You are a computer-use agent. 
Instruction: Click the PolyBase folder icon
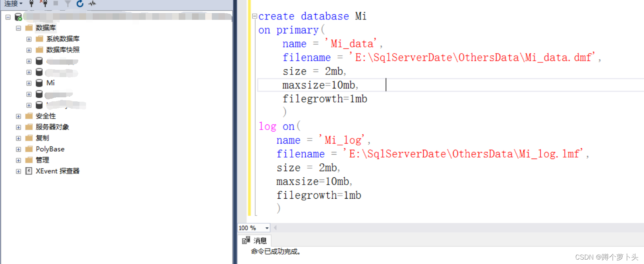[x=29, y=149]
